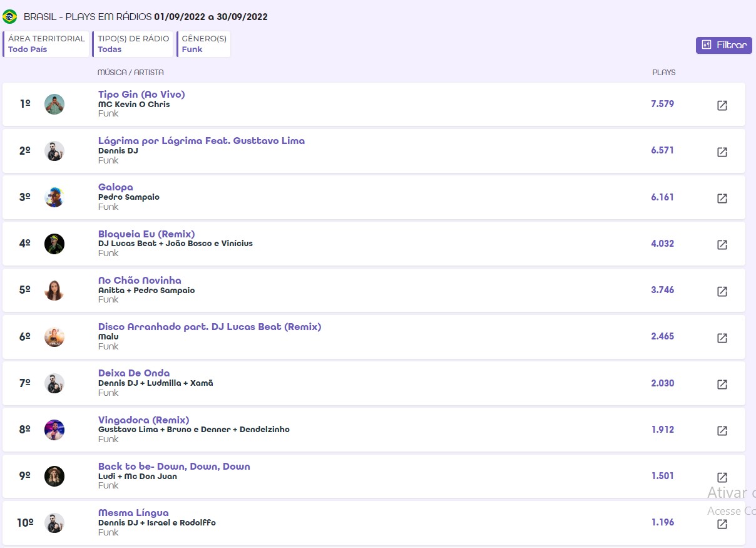756x548 pixels.
Task: Click Gusttavo Lima avatar in Vingadora row
Action: [x=54, y=430]
